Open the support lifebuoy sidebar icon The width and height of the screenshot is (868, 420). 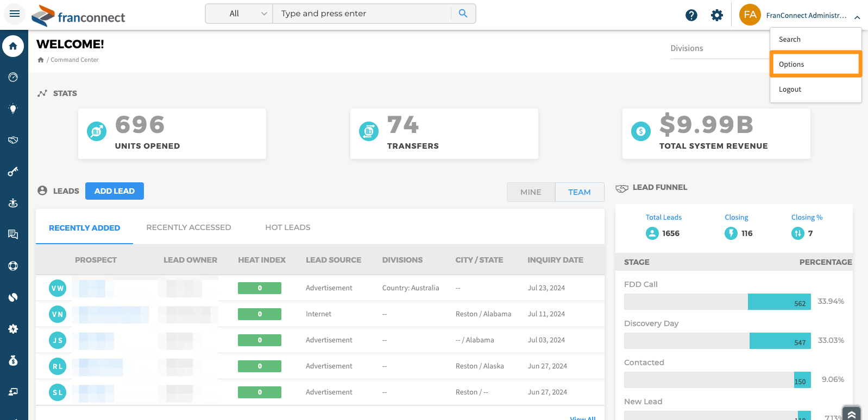pyautogui.click(x=13, y=266)
